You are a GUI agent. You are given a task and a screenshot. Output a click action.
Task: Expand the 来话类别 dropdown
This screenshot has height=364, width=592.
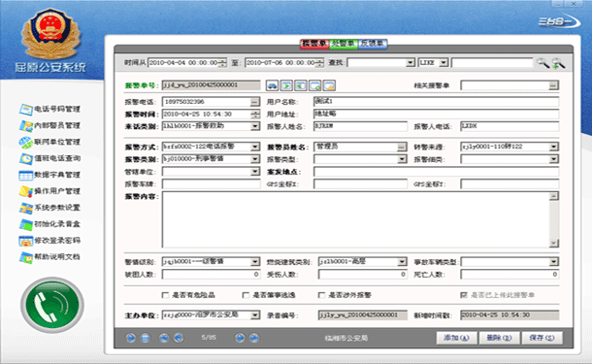255,126
